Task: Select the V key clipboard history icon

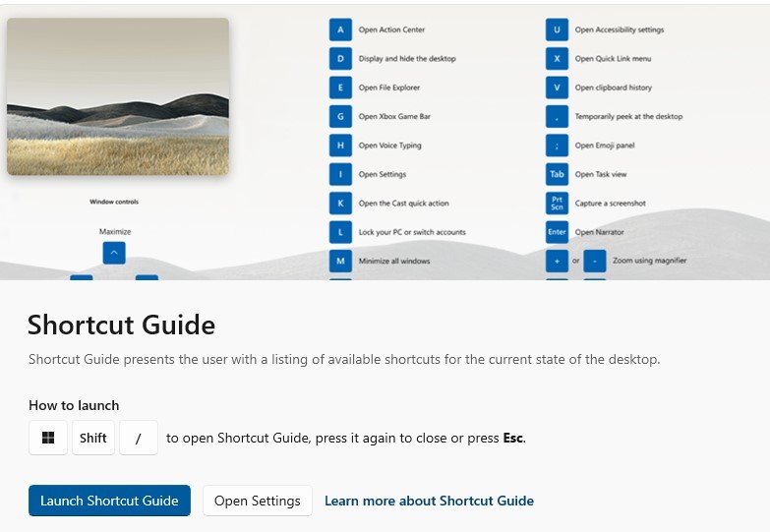Action: [x=557, y=88]
